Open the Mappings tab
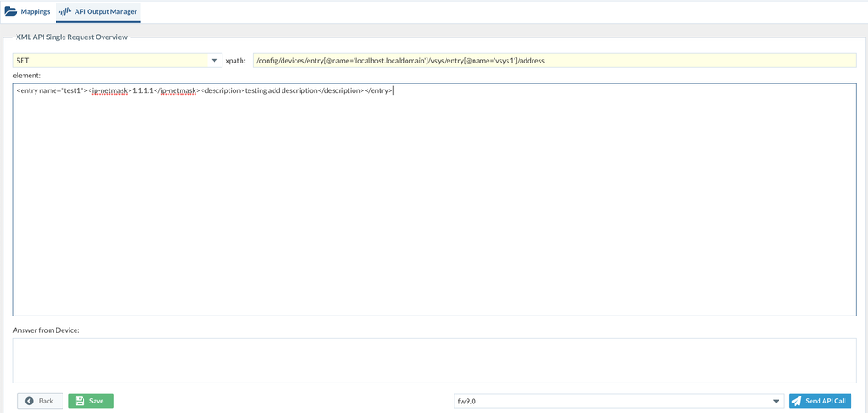 tap(27, 11)
